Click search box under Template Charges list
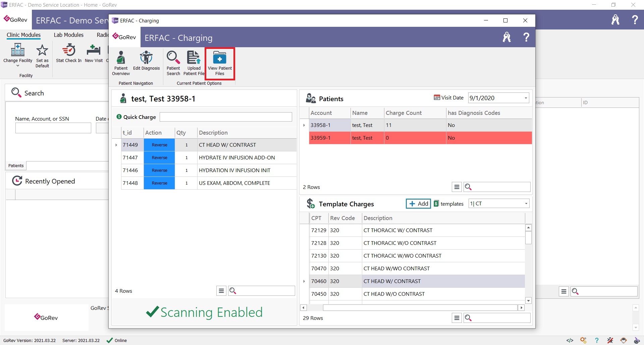Viewport: 644px width, 345px height. 497,318
